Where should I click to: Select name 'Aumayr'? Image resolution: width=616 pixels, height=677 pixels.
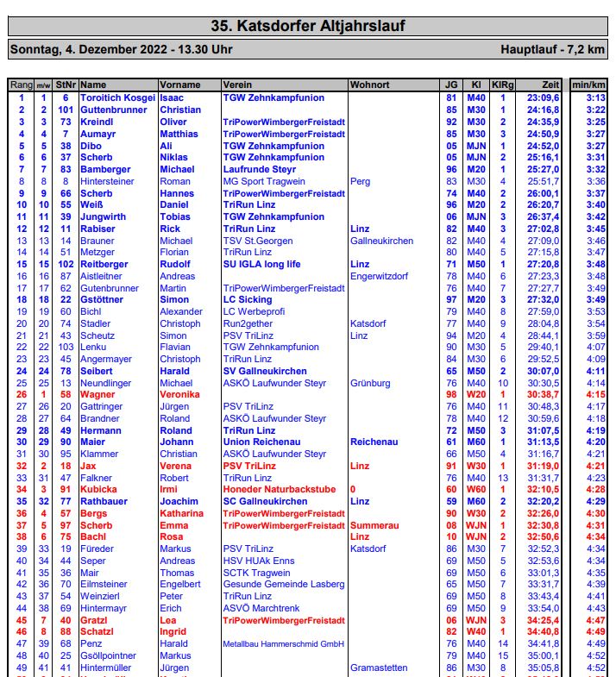point(98,135)
